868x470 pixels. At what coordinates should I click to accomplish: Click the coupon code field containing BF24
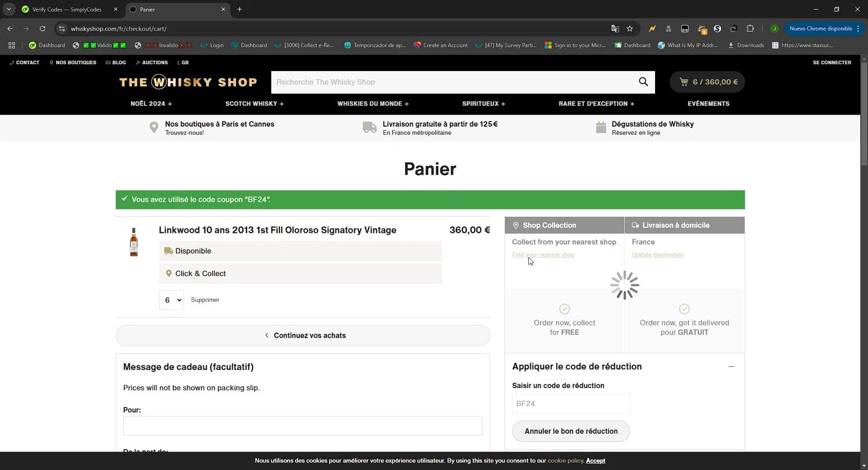point(571,404)
